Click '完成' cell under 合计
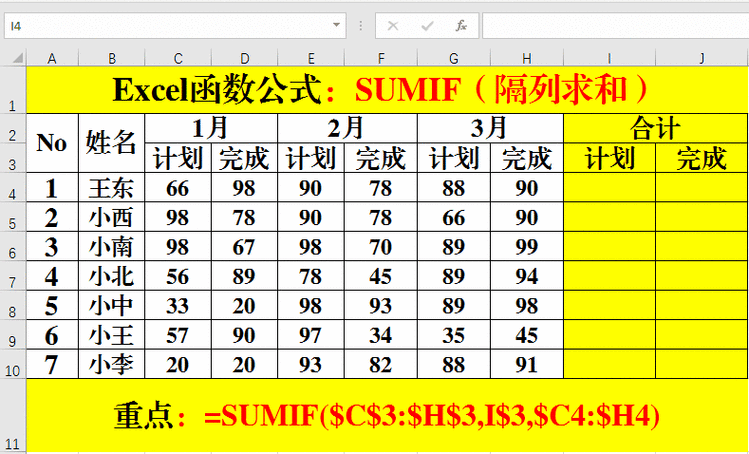The image size is (749, 454). point(702,158)
